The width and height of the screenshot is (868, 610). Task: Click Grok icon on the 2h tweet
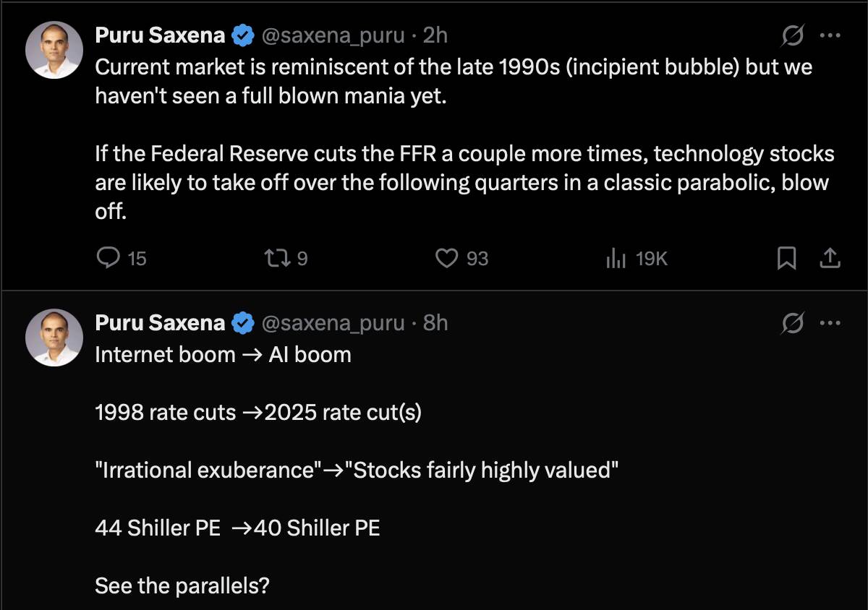point(793,35)
